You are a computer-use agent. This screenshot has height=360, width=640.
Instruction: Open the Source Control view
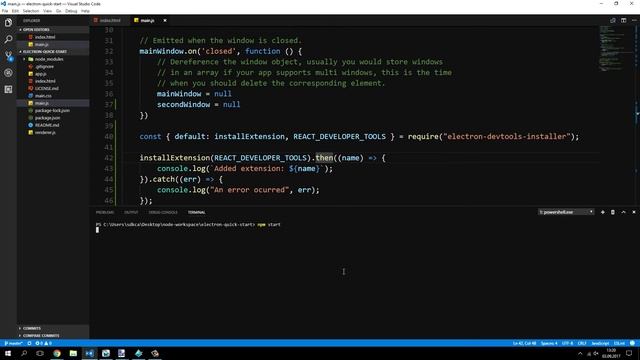click(x=8, y=56)
